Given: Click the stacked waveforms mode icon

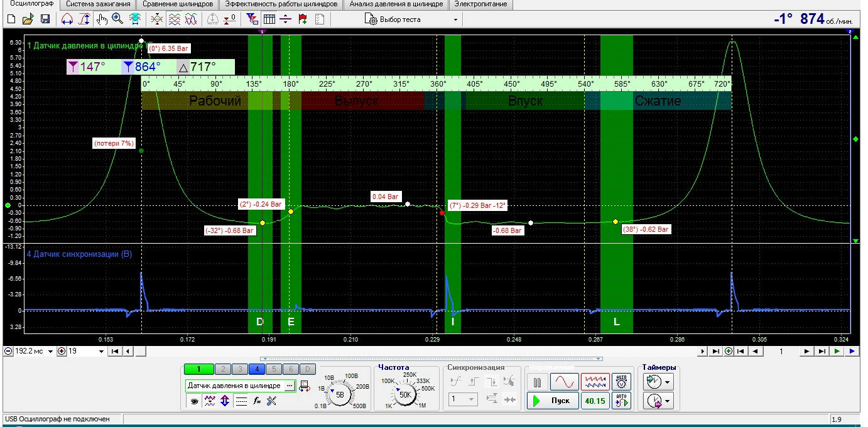Looking at the screenshot, I should point(175,19).
